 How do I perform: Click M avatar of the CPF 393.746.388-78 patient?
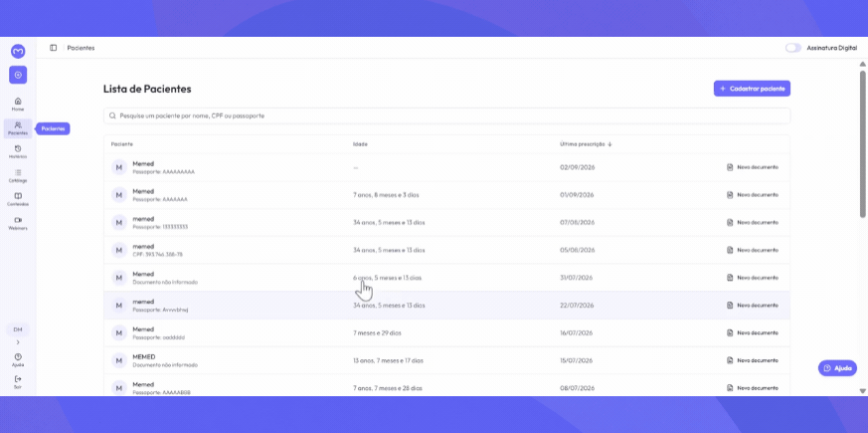(x=118, y=250)
